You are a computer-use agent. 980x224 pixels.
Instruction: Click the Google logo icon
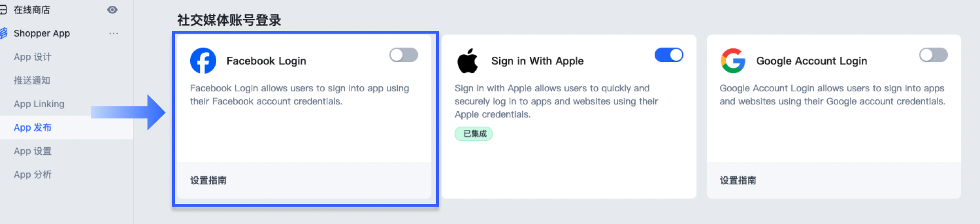tap(733, 61)
